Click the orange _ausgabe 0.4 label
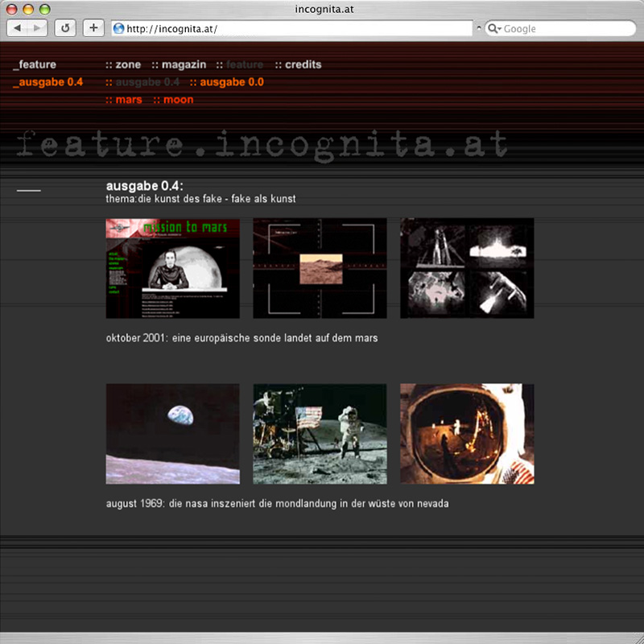 tap(47, 82)
